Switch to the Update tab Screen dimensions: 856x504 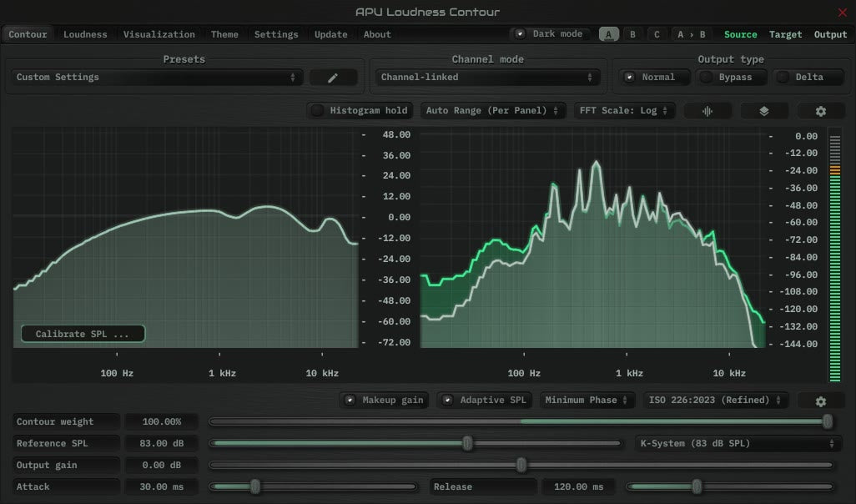(x=331, y=34)
